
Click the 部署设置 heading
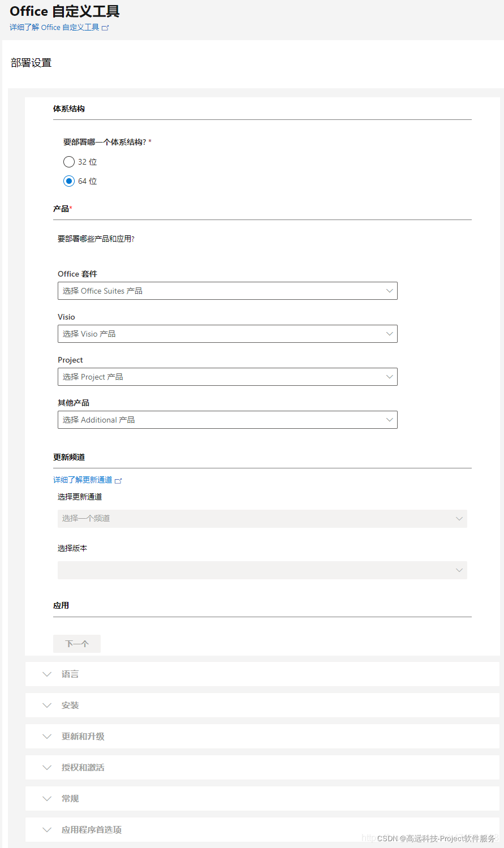[x=31, y=63]
